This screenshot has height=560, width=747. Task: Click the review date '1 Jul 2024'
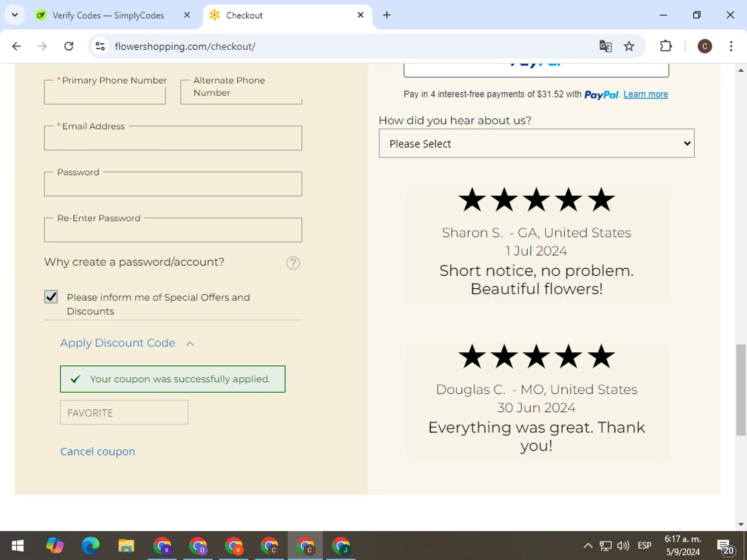(536, 251)
